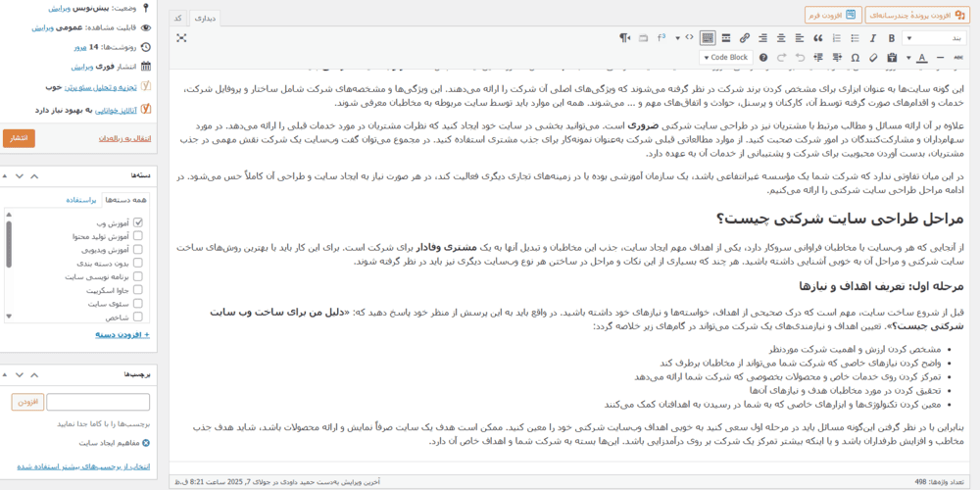Move دسته‌ها panel up with up chevron
980x490 pixels.
point(34,176)
